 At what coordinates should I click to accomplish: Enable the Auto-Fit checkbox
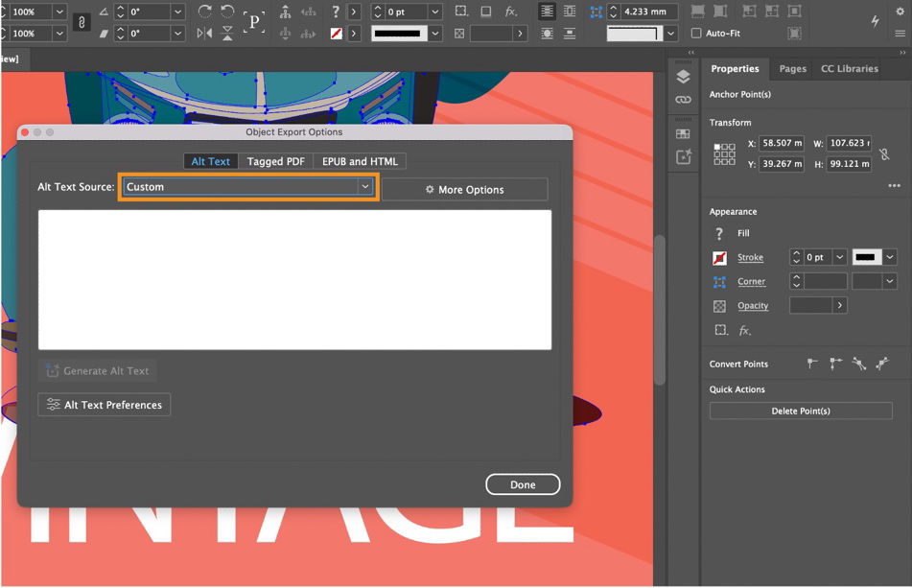(x=695, y=34)
